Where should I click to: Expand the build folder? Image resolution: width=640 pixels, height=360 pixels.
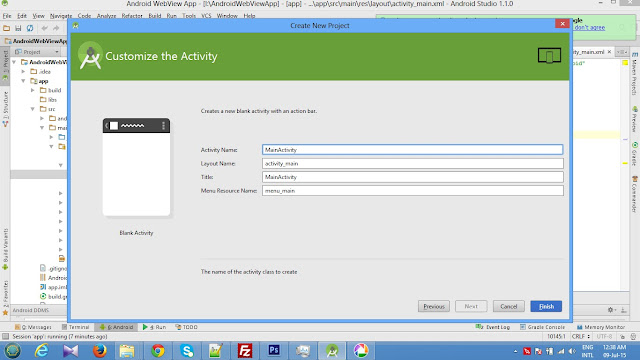click(33, 90)
